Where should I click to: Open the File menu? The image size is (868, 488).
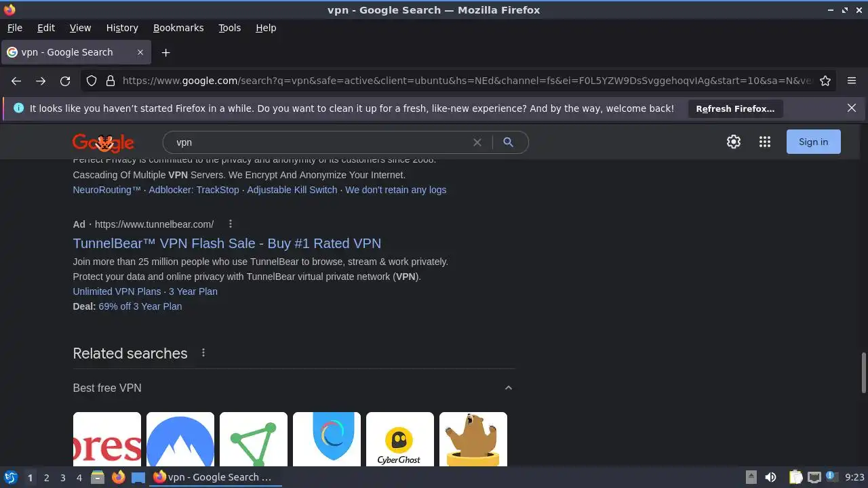(x=15, y=28)
